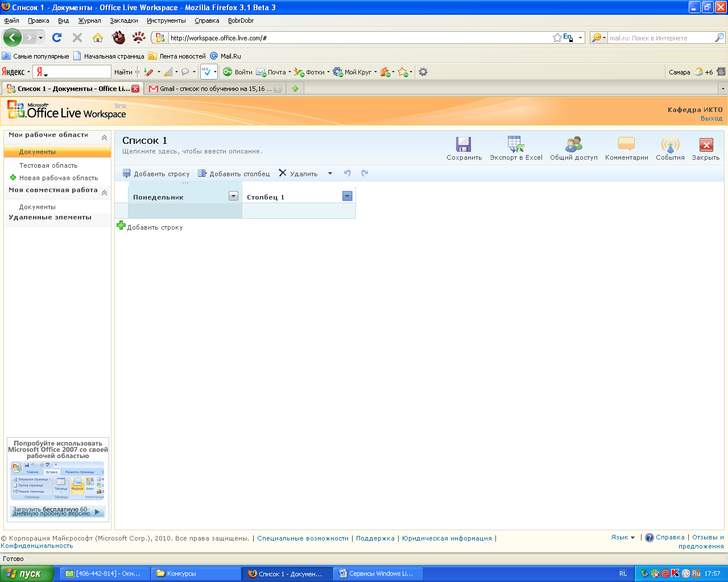Click the Windows пуск Start button
This screenshot has width=728, height=582.
tap(27, 573)
